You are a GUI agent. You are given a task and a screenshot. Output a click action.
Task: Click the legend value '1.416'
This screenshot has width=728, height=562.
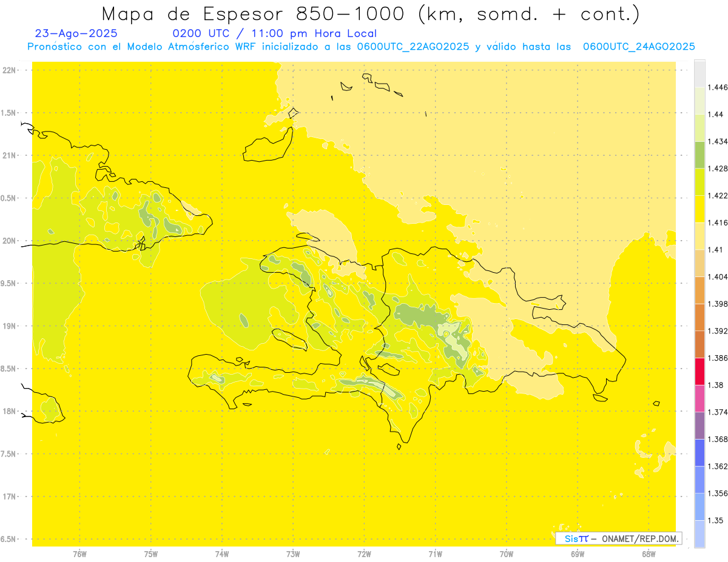(x=718, y=222)
